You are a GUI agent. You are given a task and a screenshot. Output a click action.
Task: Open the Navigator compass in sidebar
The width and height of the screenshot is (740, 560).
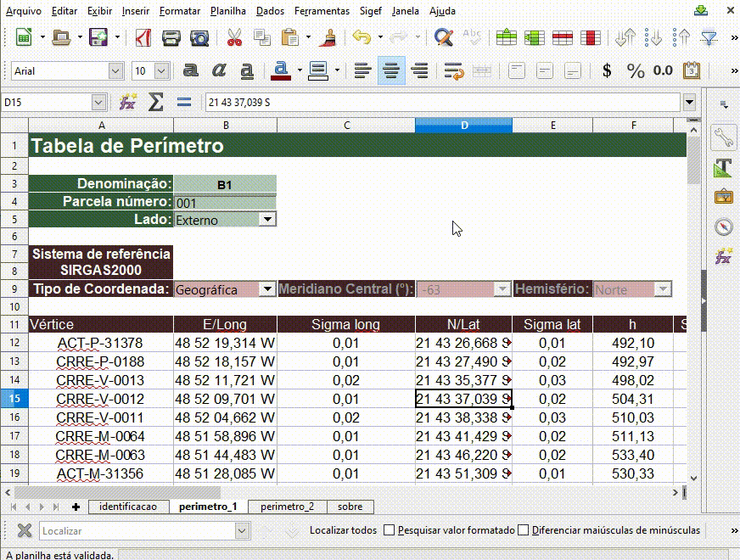pos(723,227)
